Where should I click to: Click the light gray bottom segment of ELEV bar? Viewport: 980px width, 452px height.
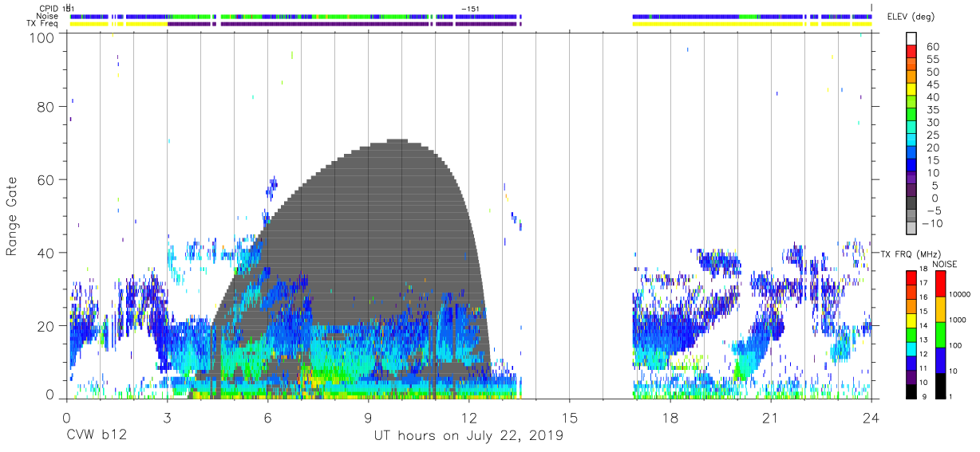(912, 230)
